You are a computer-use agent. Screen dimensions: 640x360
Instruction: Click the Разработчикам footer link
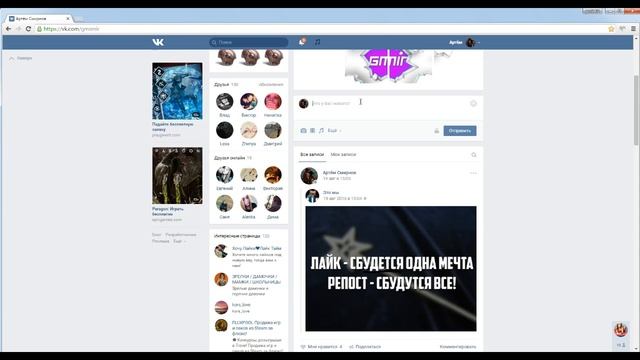coord(181,235)
